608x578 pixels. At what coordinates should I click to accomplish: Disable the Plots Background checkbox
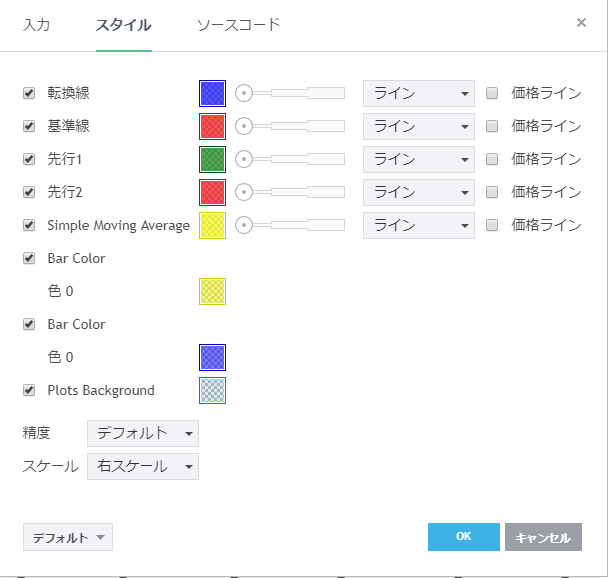[29, 390]
